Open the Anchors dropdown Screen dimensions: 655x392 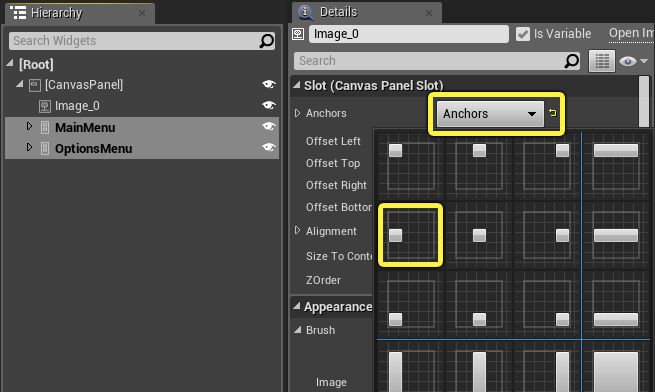pyautogui.click(x=490, y=113)
